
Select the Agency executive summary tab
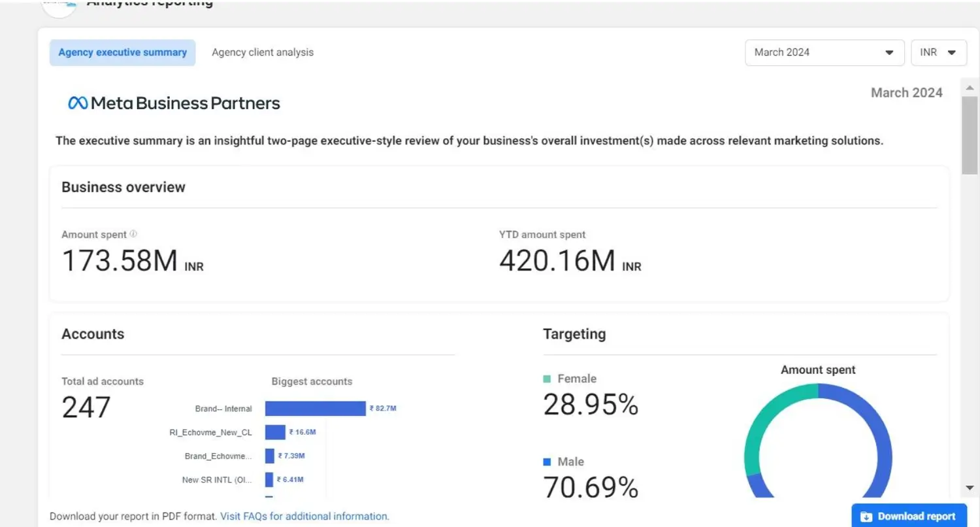(122, 52)
